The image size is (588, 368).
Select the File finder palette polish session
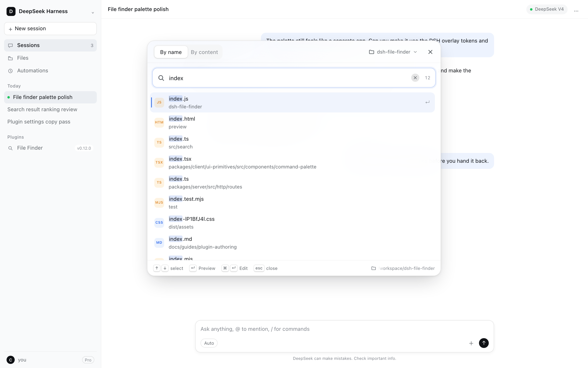coord(50,97)
